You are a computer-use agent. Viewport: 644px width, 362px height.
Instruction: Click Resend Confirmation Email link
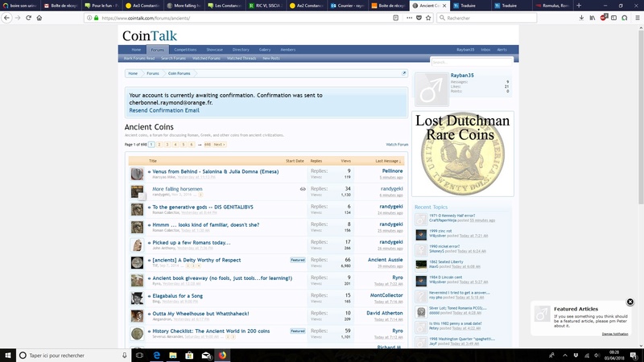coord(164,110)
